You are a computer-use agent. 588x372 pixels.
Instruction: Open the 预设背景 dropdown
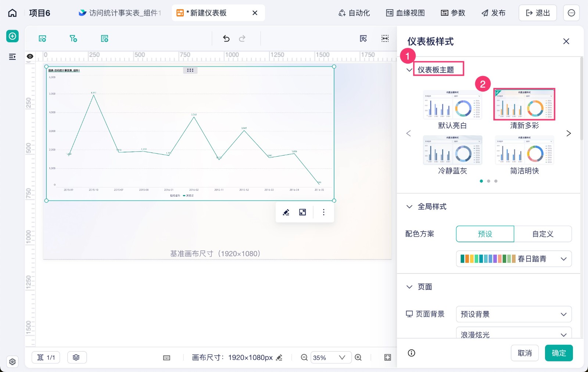tap(514, 314)
